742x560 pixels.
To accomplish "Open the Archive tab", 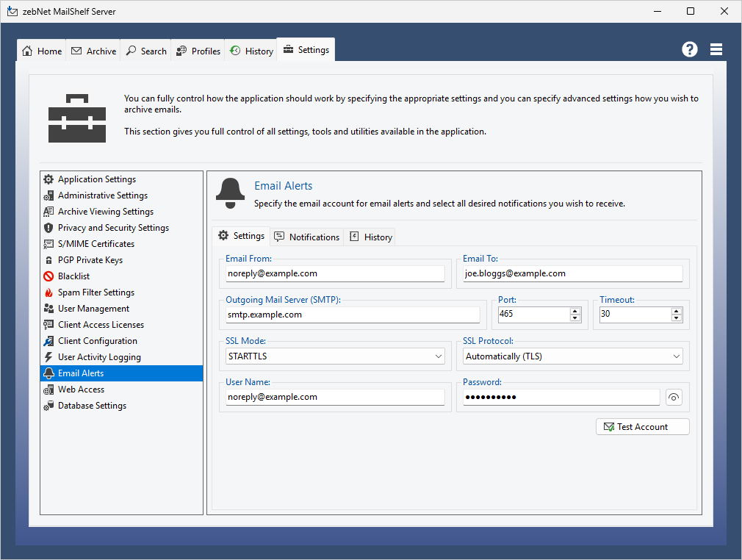I will pos(94,51).
